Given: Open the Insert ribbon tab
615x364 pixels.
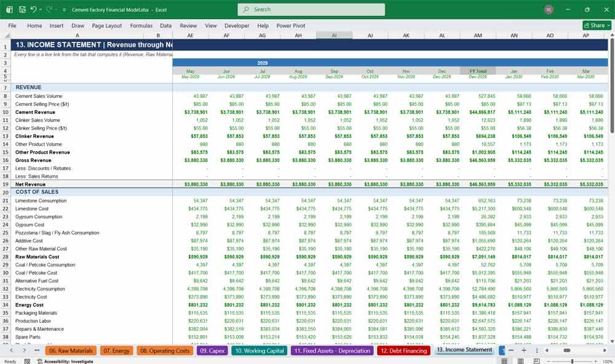Looking at the screenshot, I should pyautogui.click(x=56, y=25).
